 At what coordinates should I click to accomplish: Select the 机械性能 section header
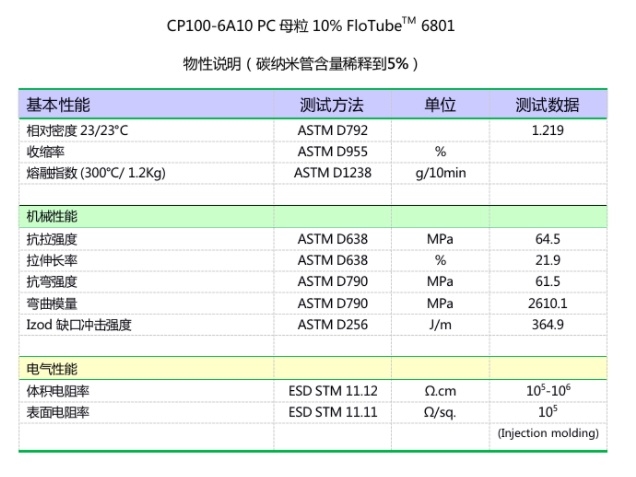(x=52, y=216)
